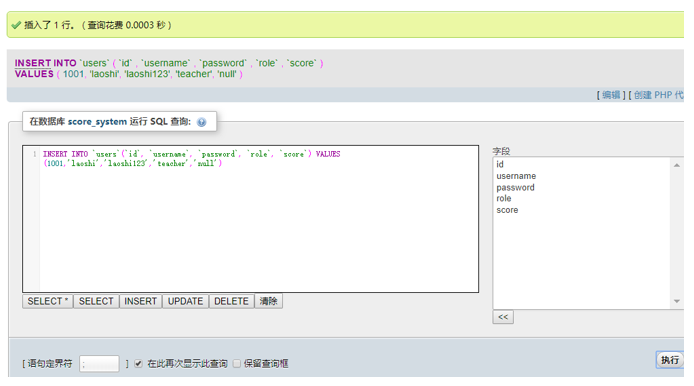Screen dimensions: 694x386
Task: Open the score_system database link
Action: coord(97,121)
